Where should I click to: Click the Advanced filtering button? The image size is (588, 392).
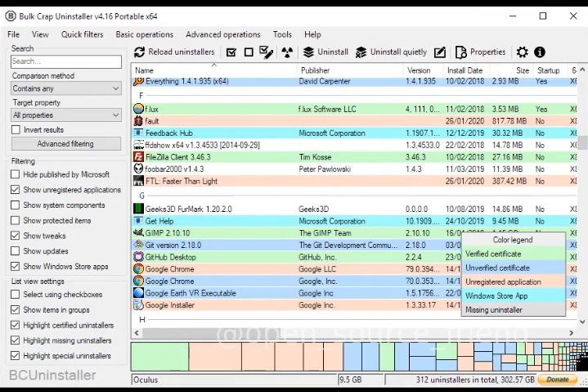[66, 144]
